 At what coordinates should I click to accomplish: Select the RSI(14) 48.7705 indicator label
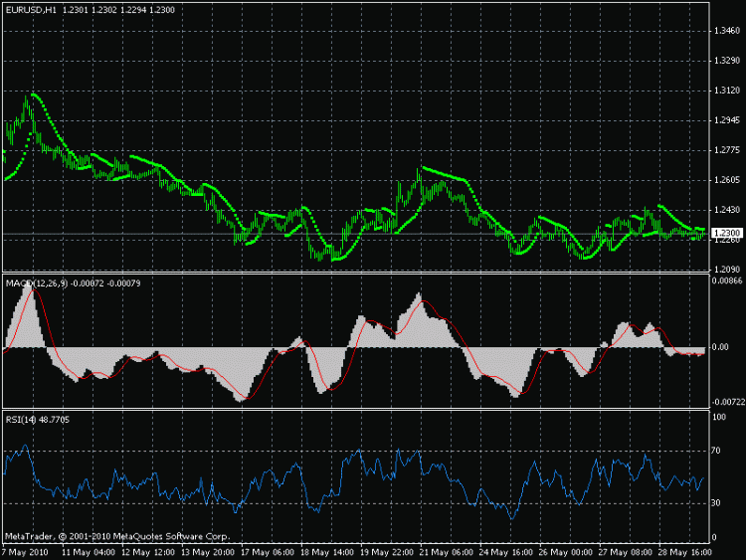(x=38, y=420)
